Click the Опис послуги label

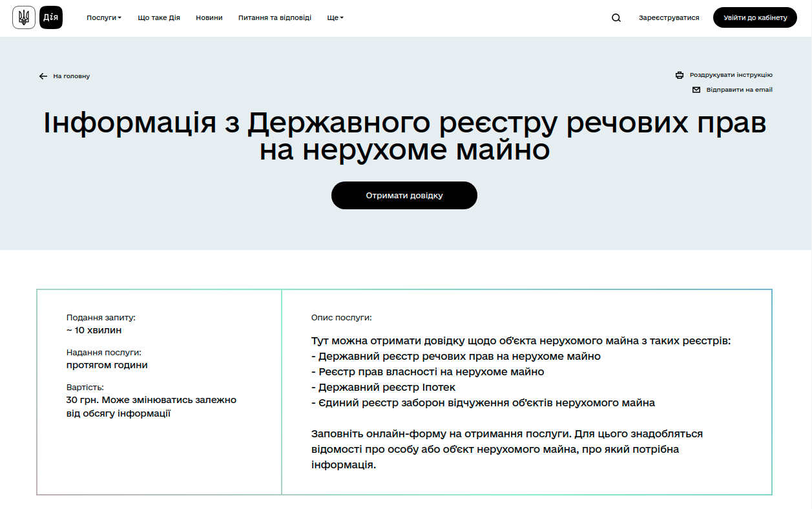342,318
